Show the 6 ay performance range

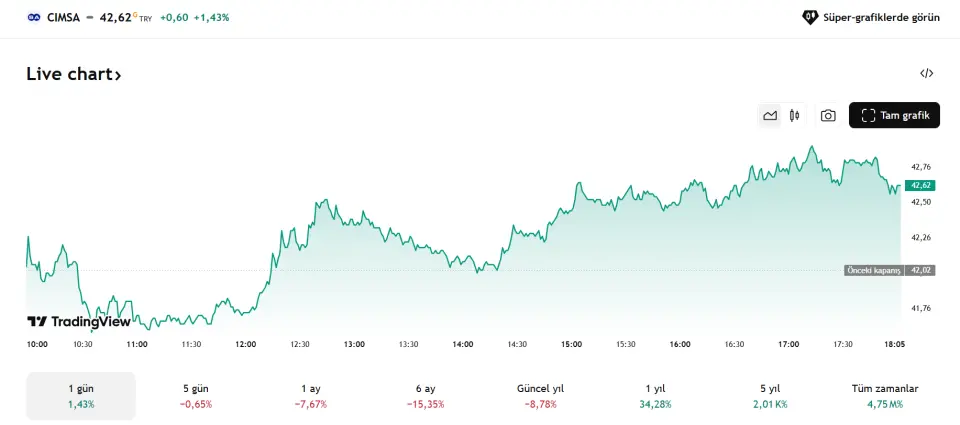tap(426, 396)
